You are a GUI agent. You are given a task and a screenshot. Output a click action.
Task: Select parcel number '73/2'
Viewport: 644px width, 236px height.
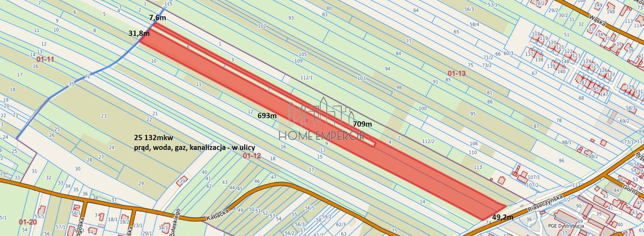pyautogui.click(x=487, y=65)
